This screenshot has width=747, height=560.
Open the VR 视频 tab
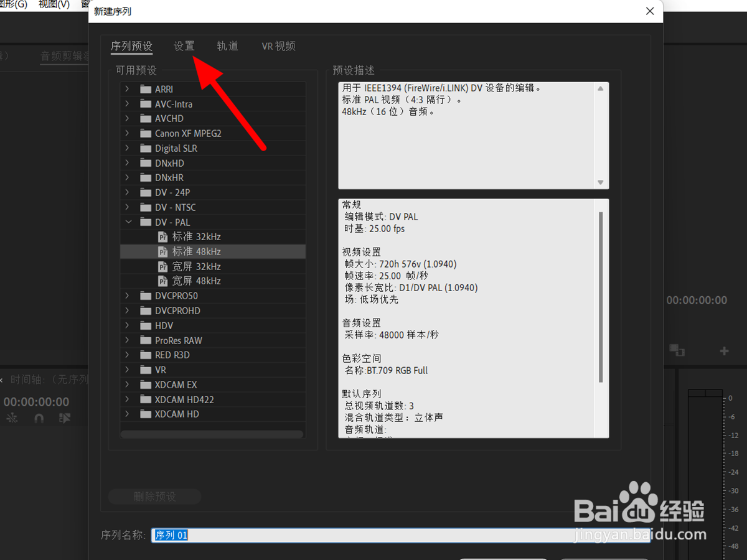coord(278,46)
